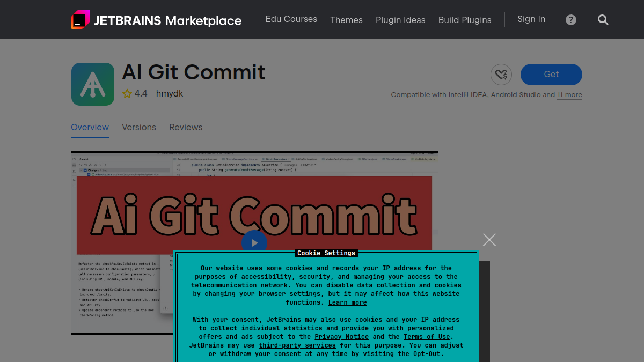
Task: Open the Build Plugins menu item
Action: [x=465, y=20]
